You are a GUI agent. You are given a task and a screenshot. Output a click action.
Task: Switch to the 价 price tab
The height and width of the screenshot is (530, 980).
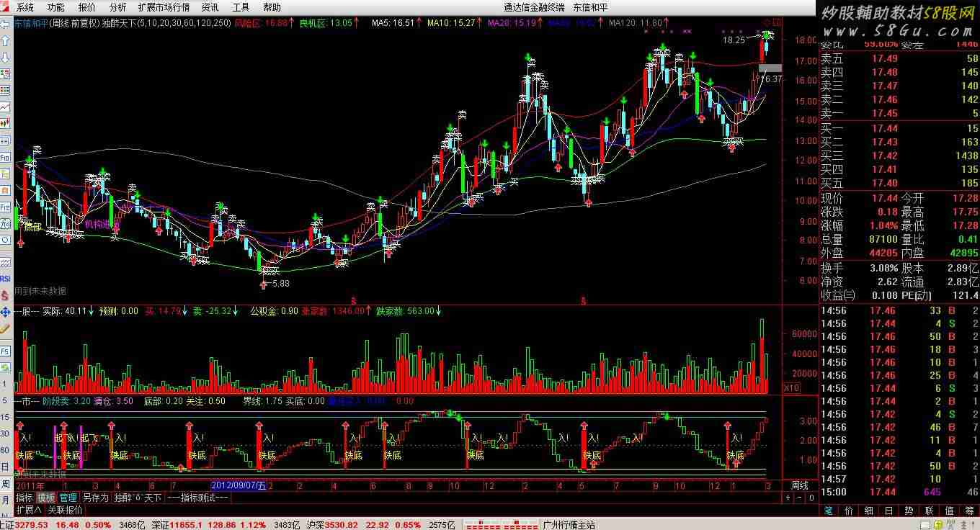click(x=848, y=511)
